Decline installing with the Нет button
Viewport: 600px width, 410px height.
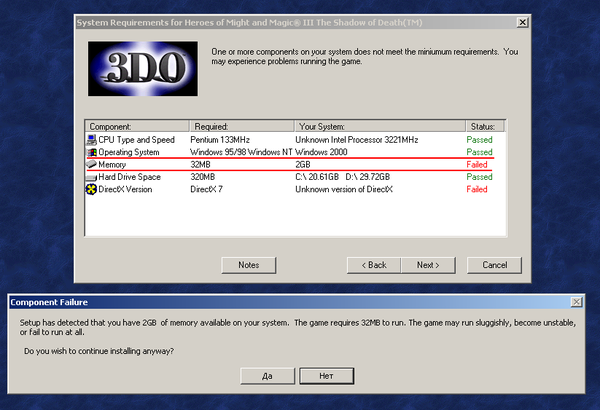point(326,376)
